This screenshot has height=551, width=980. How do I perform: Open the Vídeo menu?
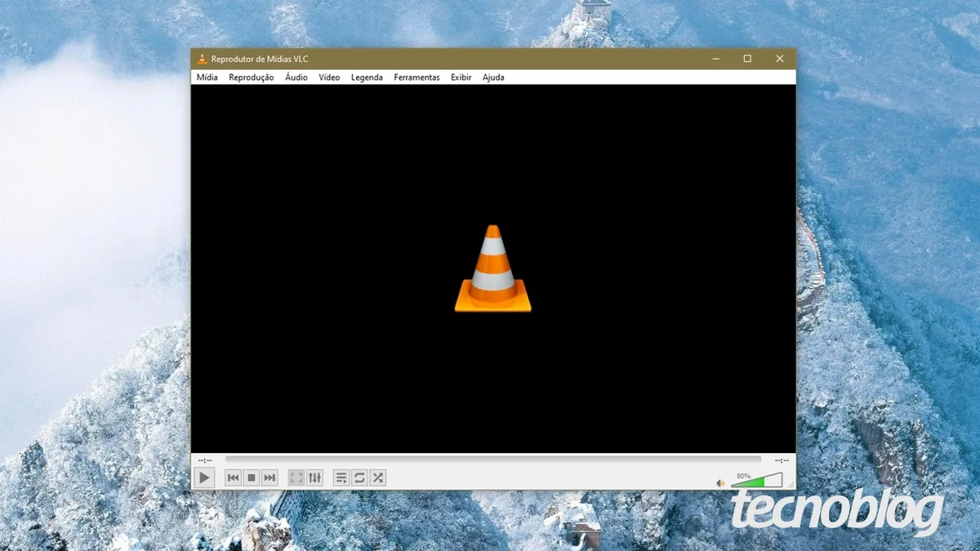tap(329, 78)
